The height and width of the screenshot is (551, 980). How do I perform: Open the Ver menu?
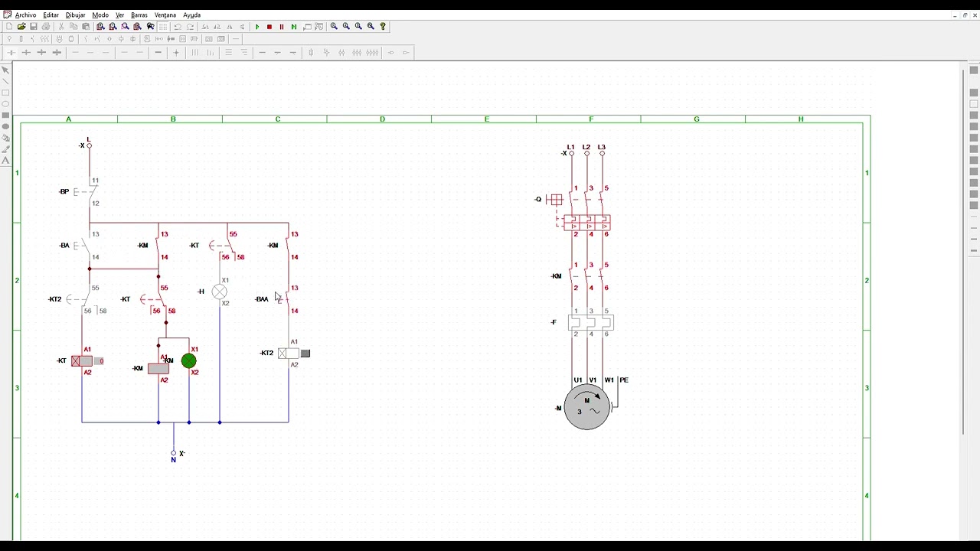[120, 15]
